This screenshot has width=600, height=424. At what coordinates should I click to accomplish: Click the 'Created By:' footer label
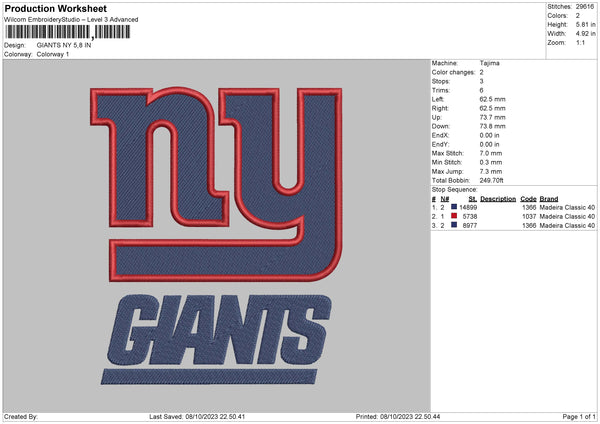(21, 417)
